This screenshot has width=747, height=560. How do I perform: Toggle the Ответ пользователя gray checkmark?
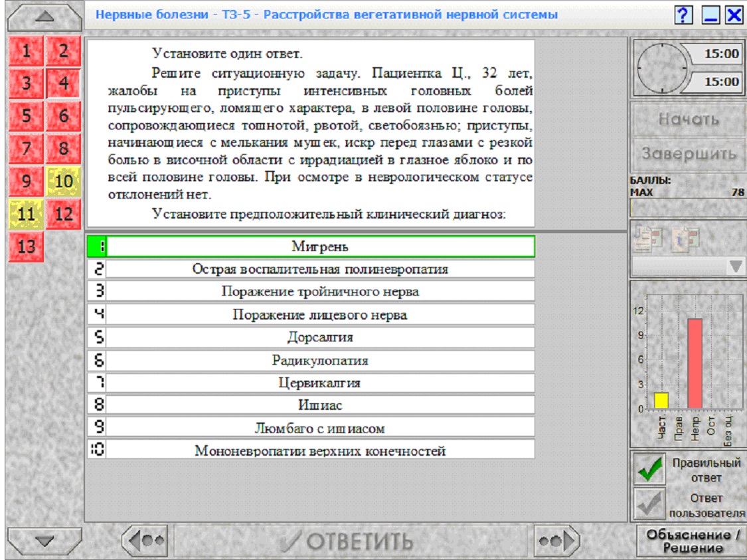coord(649,504)
